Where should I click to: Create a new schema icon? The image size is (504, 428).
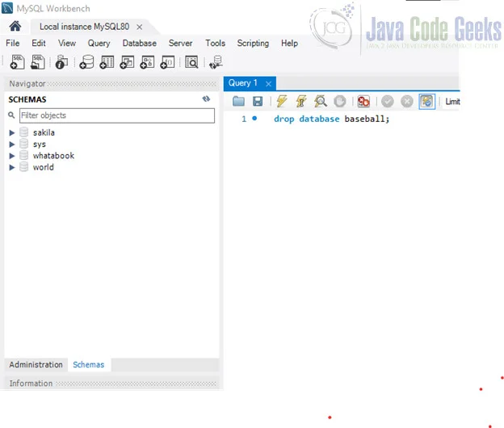(86, 62)
